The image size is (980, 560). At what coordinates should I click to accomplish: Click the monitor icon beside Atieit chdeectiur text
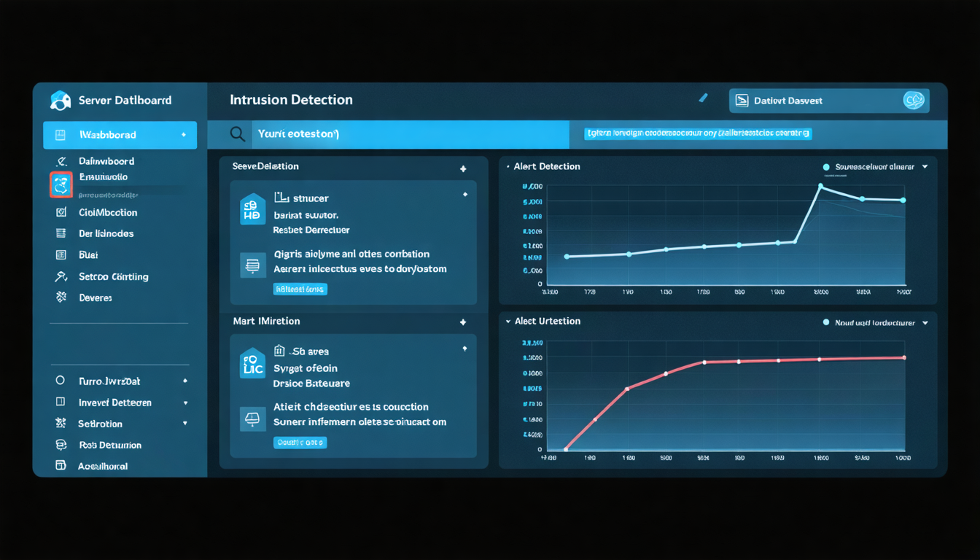pyautogui.click(x=252, y=419)
